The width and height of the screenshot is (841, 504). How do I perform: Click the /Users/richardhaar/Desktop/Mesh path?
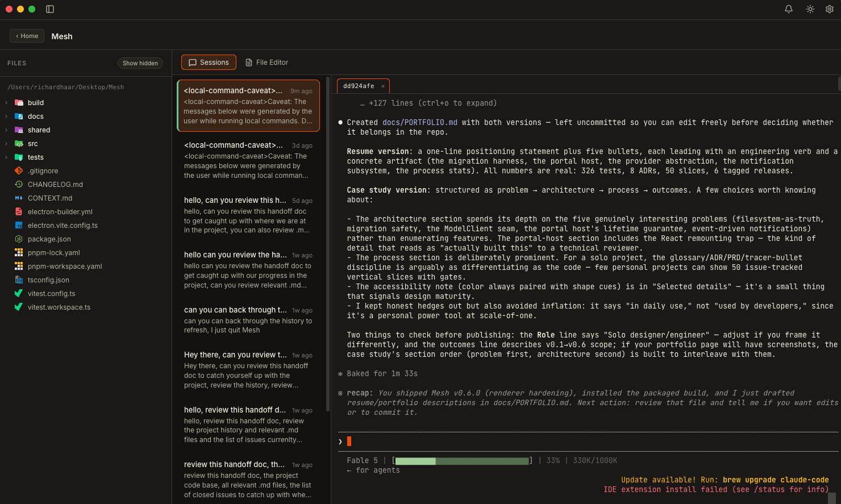point(65,87)
